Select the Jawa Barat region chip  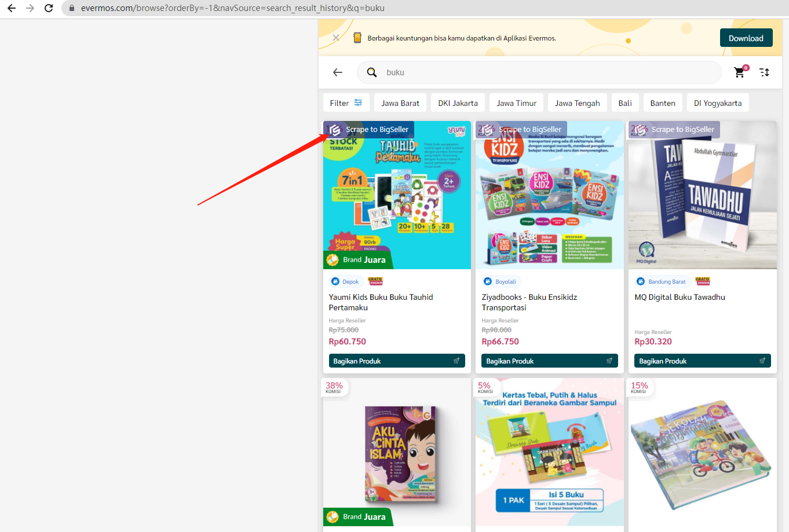tap(400, 103)
